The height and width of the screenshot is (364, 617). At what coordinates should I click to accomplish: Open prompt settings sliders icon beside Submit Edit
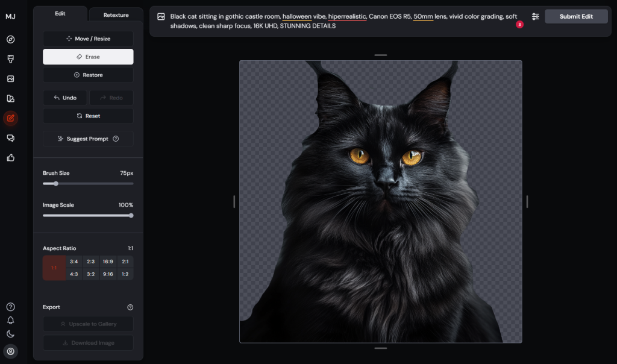pos(535,17)
